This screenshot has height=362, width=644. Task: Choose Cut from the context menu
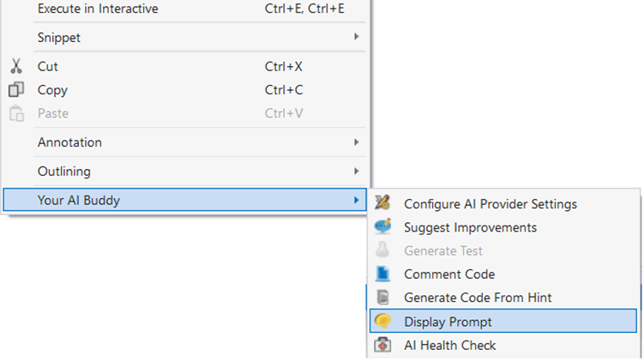click(x=48, y=66)
